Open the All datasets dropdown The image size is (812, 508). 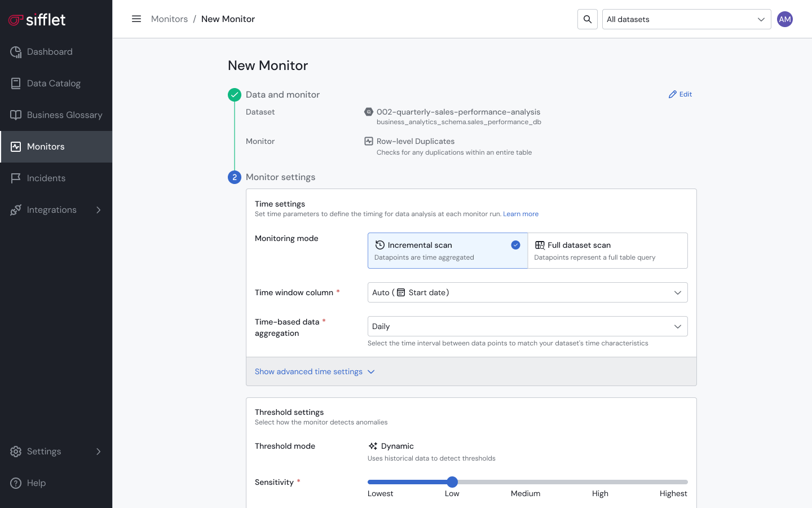click(x=686, y=19)
